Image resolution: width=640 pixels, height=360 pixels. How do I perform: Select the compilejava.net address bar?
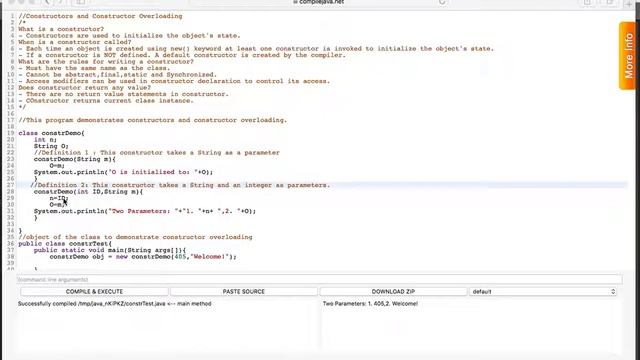[x=318, y=2]
